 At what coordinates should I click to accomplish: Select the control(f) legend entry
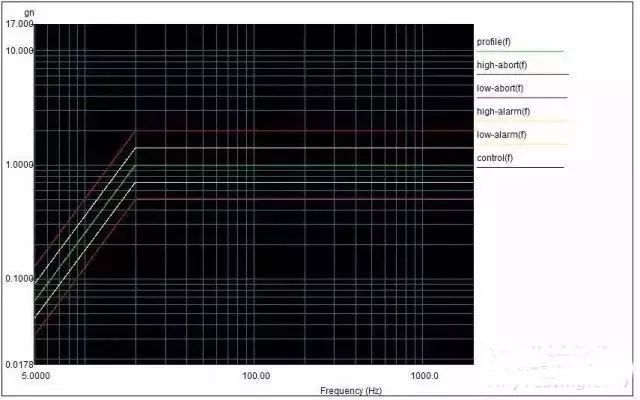494,158
